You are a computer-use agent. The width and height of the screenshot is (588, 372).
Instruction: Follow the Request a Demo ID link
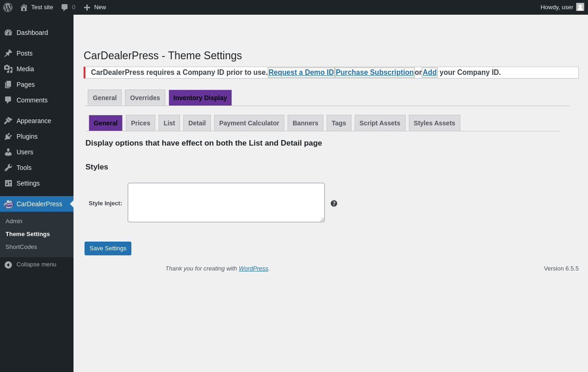click(x=301, y=73)
